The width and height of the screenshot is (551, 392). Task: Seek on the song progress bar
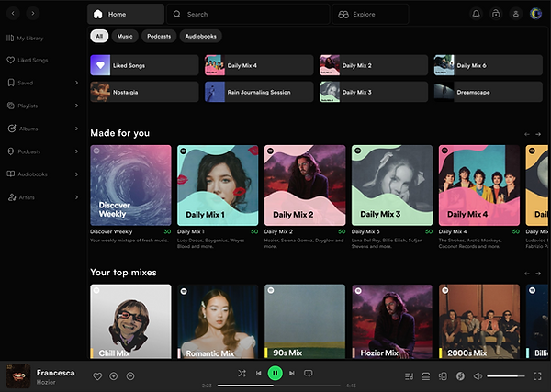click(x=279, y=386)
